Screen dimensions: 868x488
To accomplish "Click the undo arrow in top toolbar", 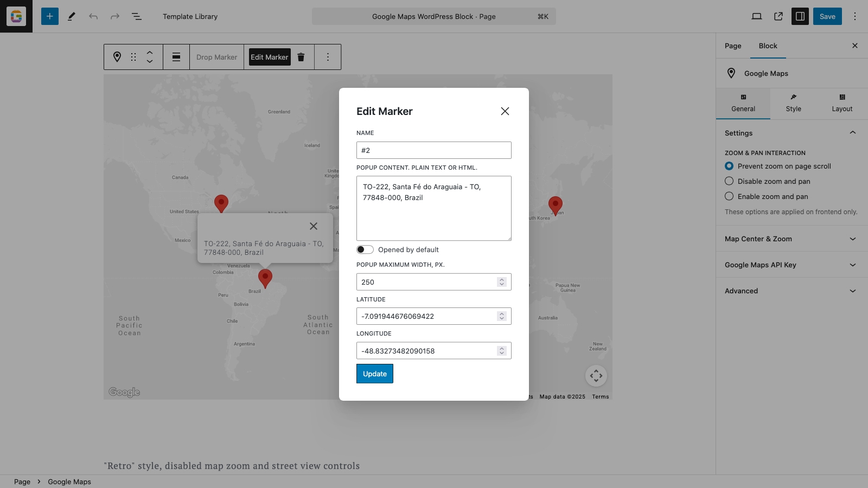I will click(93, 16).
